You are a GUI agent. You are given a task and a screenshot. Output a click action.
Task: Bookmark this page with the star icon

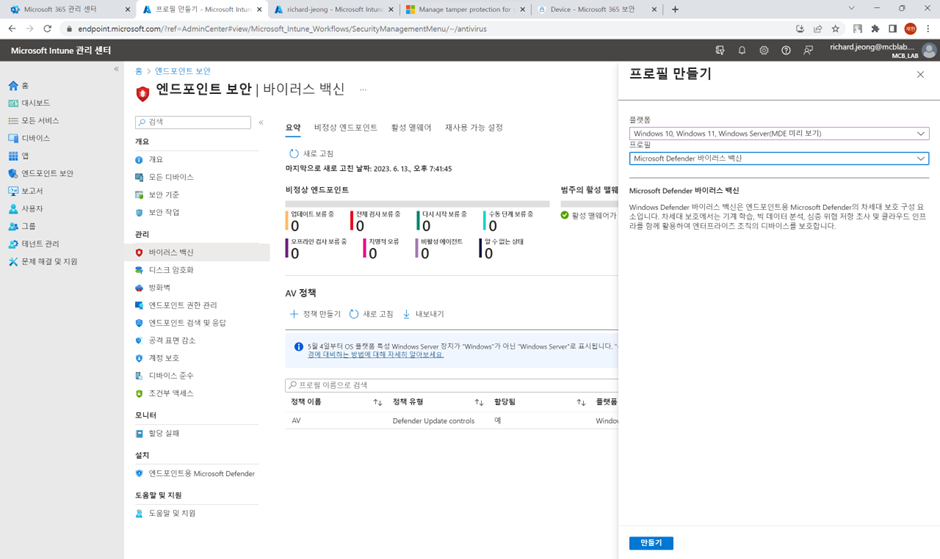click(835, 29)
